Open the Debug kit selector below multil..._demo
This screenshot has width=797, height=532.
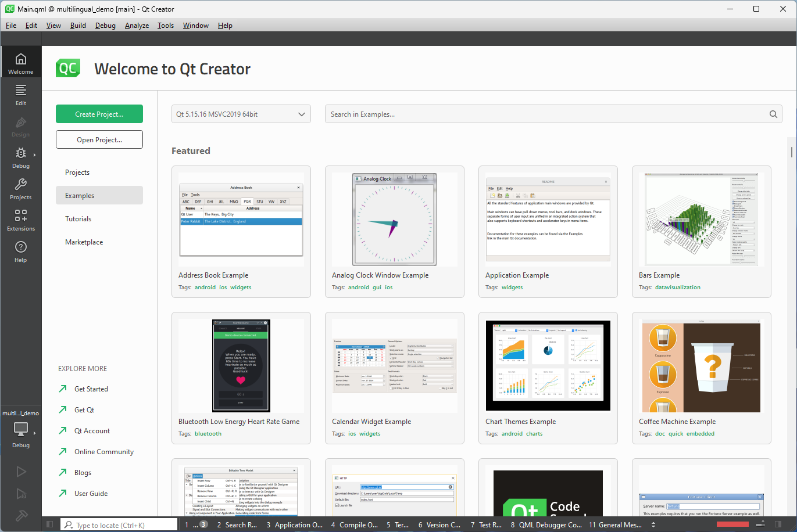[21, 430]
